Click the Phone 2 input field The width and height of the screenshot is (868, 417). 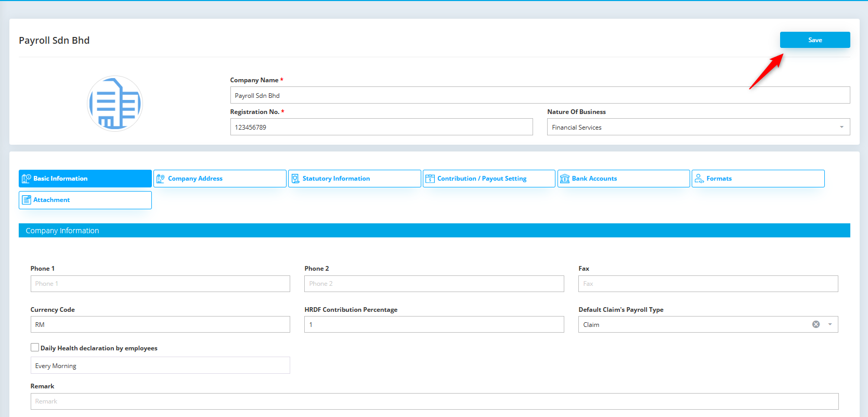coord(434,284)
